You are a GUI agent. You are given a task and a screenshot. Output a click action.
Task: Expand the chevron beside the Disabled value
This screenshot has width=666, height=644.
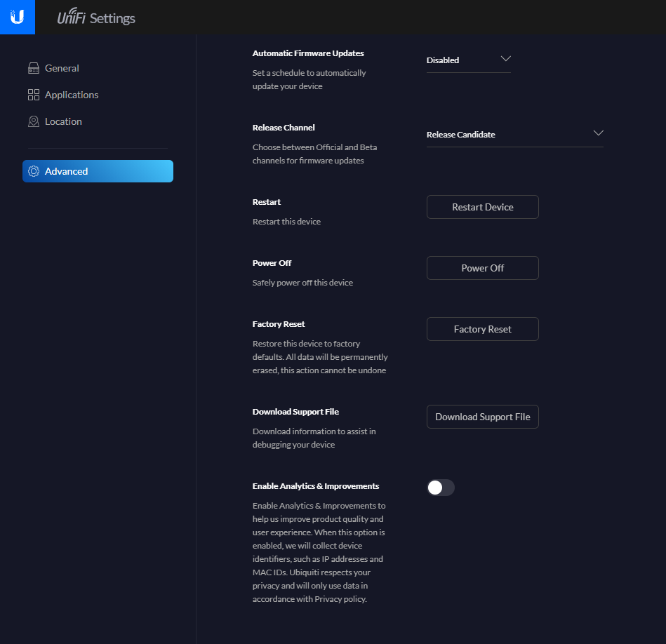505,59
